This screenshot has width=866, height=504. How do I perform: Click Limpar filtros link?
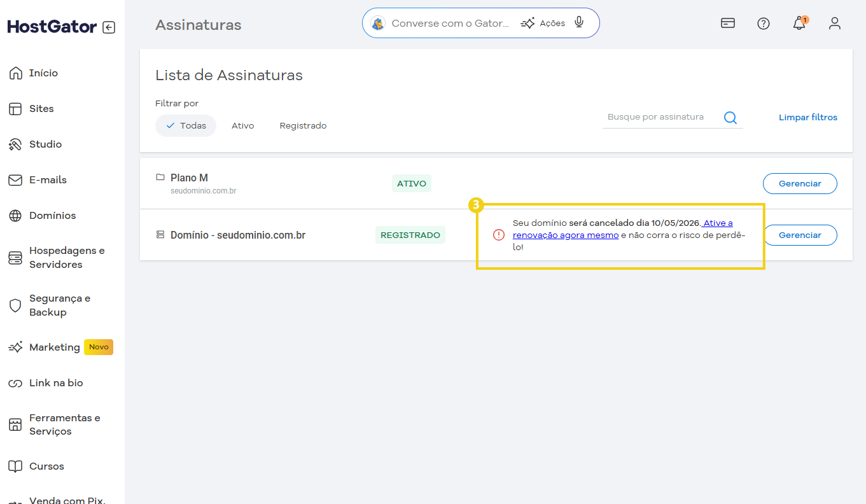tap(807, 118)
